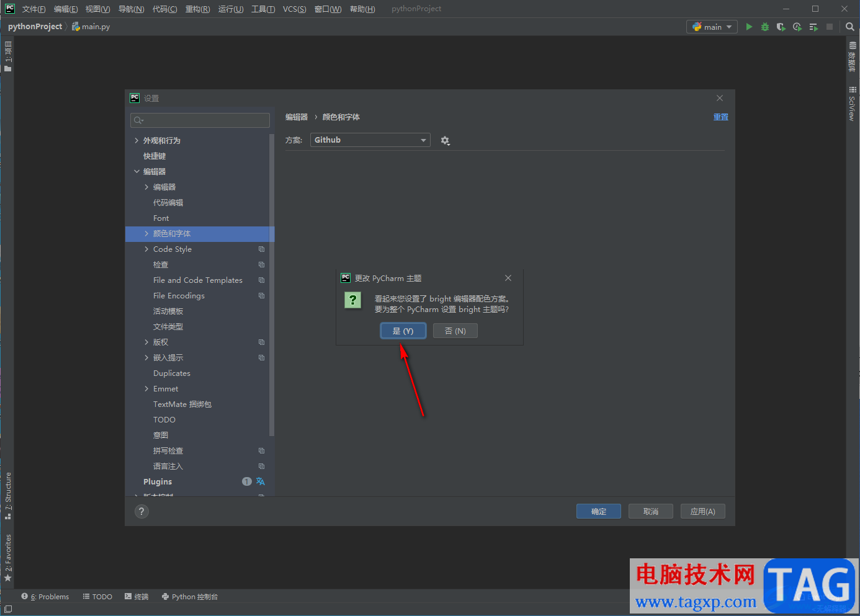Open the Structure tool window
The width and height of the screenshot is (860, 616).
coord(7,496)
